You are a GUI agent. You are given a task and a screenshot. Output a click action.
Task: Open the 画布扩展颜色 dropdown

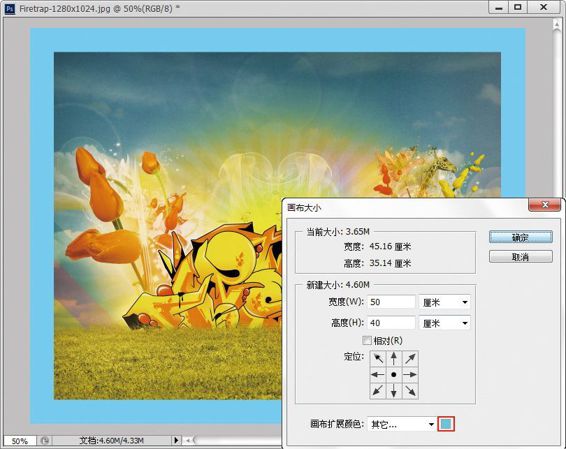coord(402,424)
